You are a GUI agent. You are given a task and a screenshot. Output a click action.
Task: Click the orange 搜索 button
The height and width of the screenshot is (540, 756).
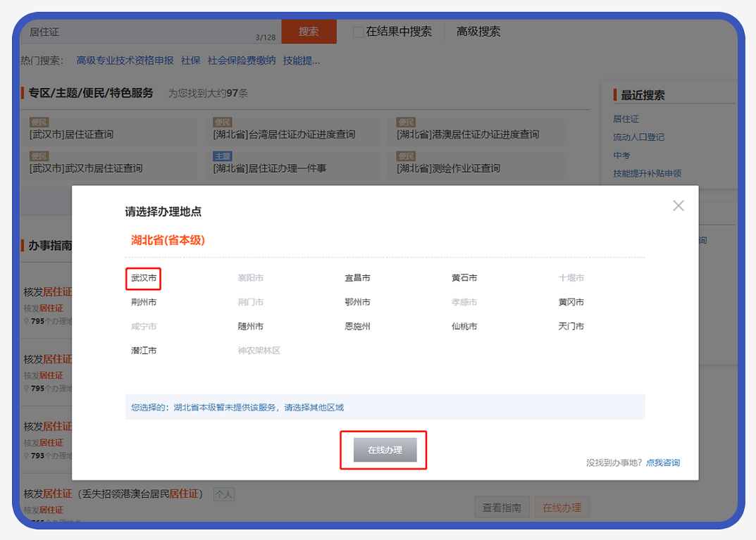(x=309, y=32)
